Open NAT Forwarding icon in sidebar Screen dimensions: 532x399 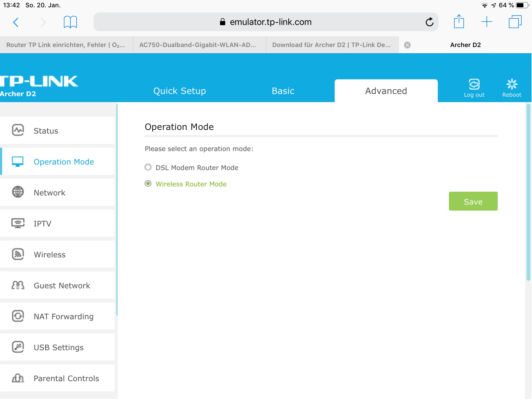tap(18, 316)
